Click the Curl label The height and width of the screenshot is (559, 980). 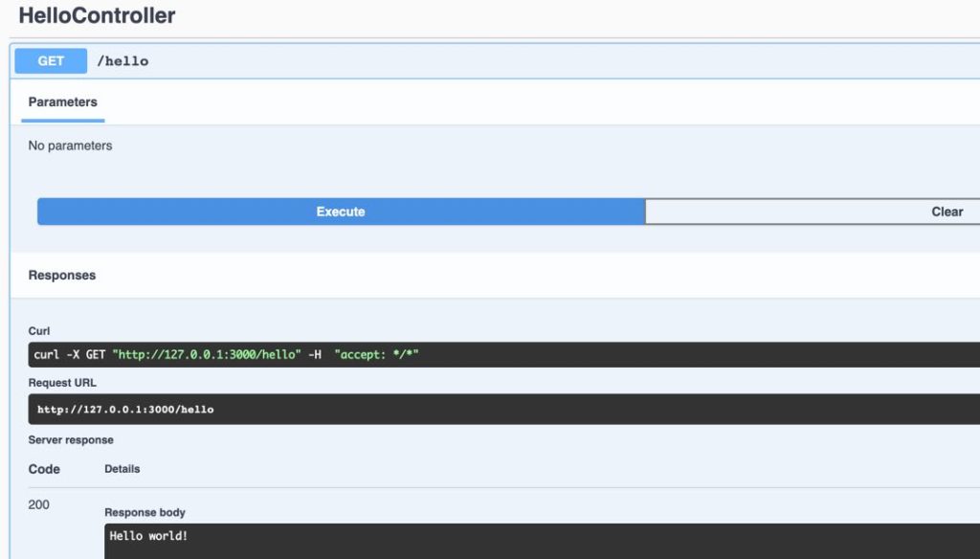click(39, 331)
